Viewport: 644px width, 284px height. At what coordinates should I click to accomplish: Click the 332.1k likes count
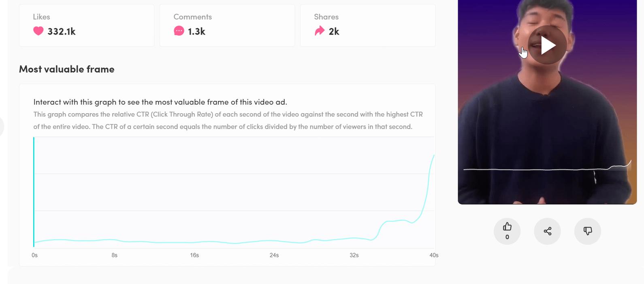pyautogui.click(x=62, y=32)
